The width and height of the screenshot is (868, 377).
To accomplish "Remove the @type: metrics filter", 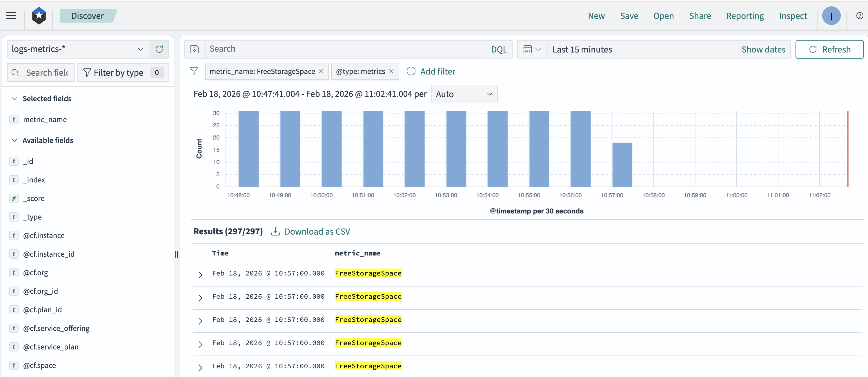I will tap(391, 71).
